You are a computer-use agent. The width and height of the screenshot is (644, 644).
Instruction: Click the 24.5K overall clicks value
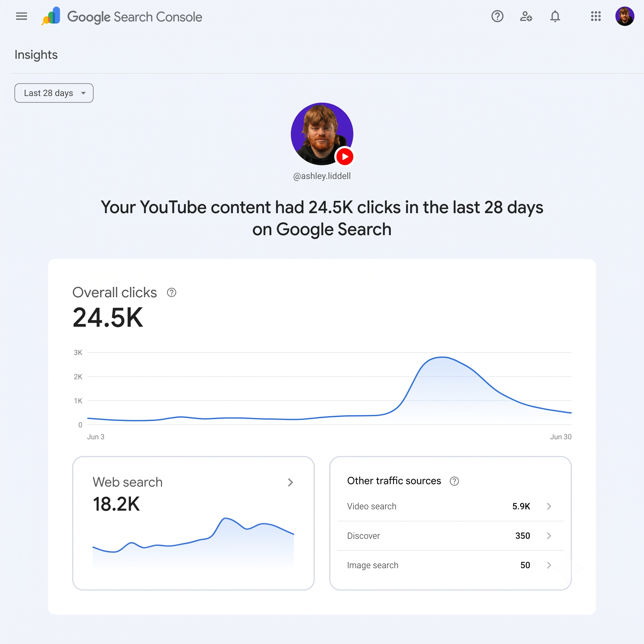click(x=108, y=318)
